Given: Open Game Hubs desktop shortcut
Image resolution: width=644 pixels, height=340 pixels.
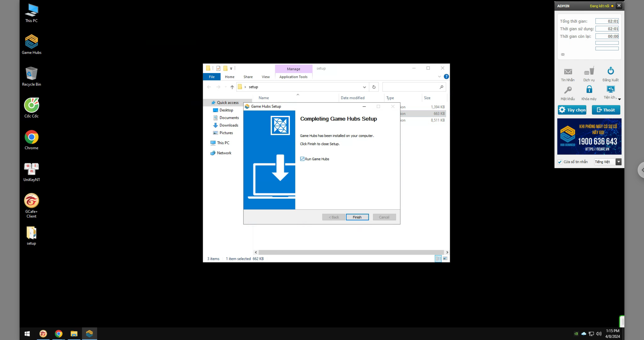Looking at the screenshot, I should (32, 44).
